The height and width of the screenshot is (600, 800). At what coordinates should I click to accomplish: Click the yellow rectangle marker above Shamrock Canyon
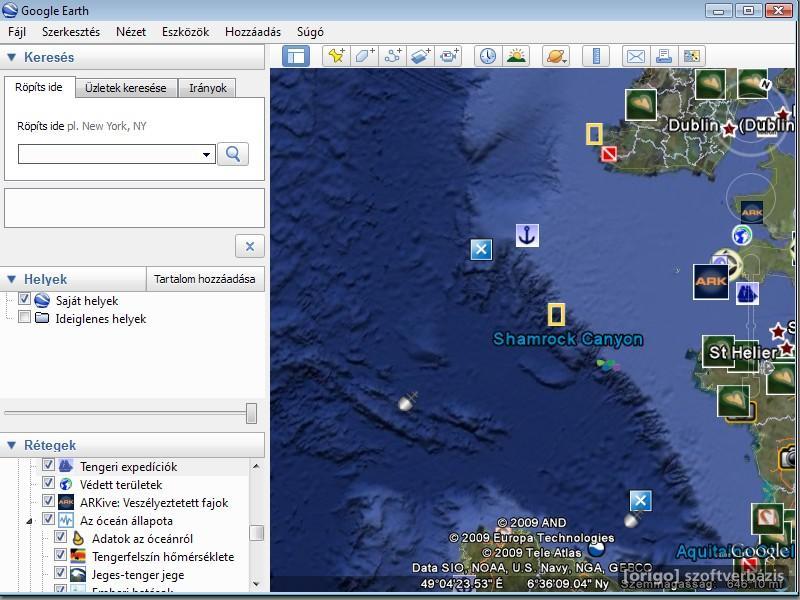point(556,314)
